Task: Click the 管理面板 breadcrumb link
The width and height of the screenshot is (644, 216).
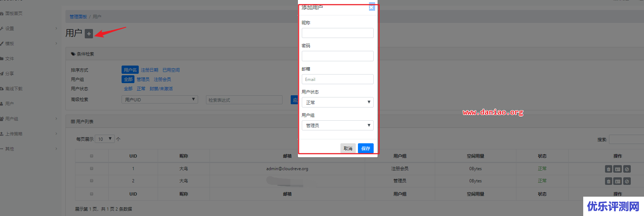Action: 78,16
